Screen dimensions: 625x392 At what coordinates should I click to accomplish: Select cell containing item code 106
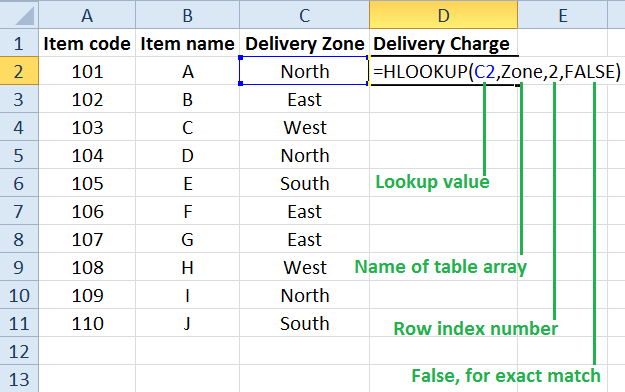[x=87, y=211]
